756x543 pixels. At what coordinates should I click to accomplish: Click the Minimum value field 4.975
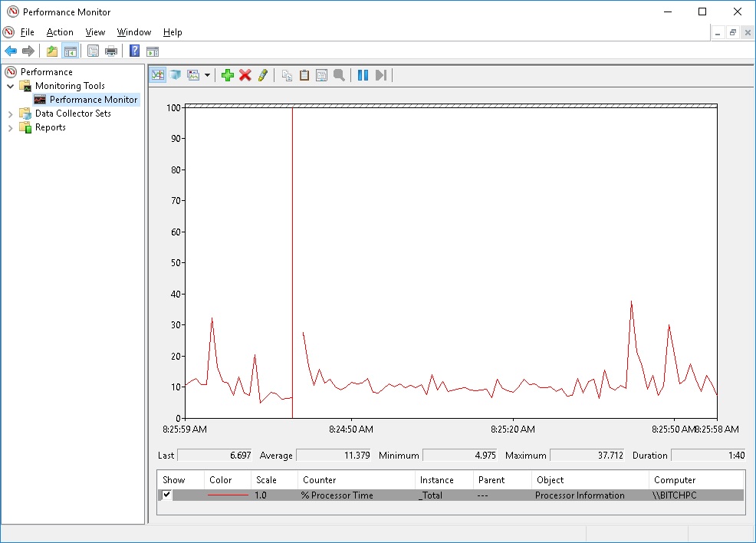(460, 456)
